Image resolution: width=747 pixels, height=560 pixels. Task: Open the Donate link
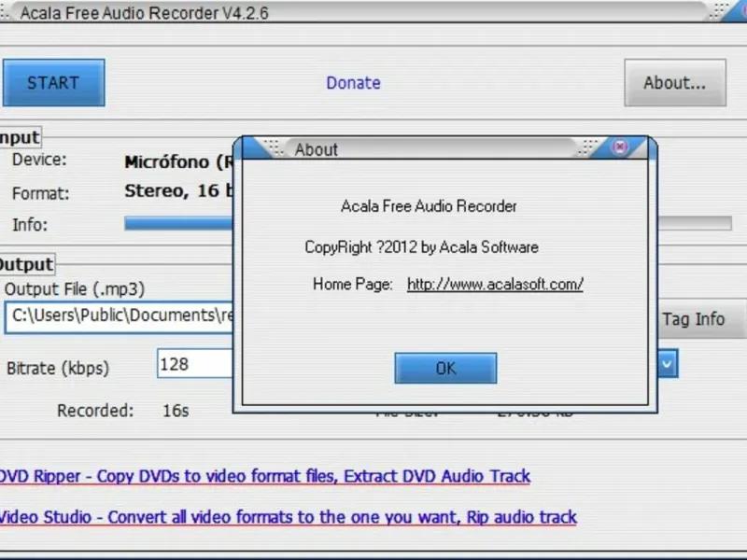[x=353, y=83]
